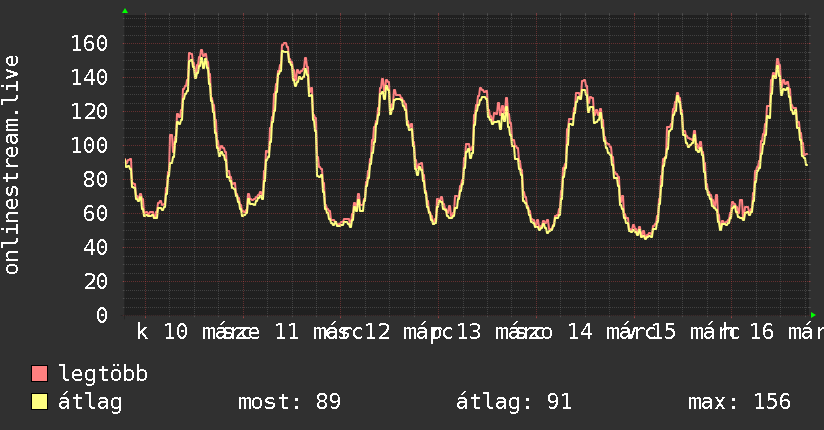Click the green arrow atop the y-axis

tap(125, 11)
